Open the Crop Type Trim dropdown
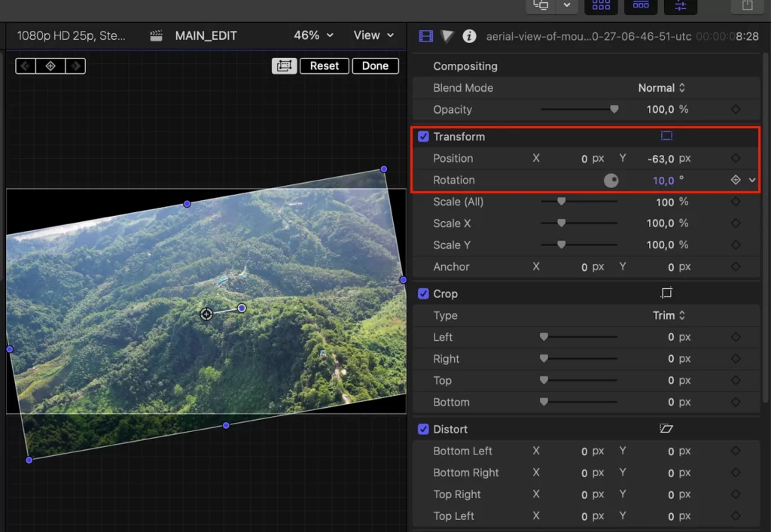This screenshot has height=532, width=771. pyautogui.click(x=669, y=315)
